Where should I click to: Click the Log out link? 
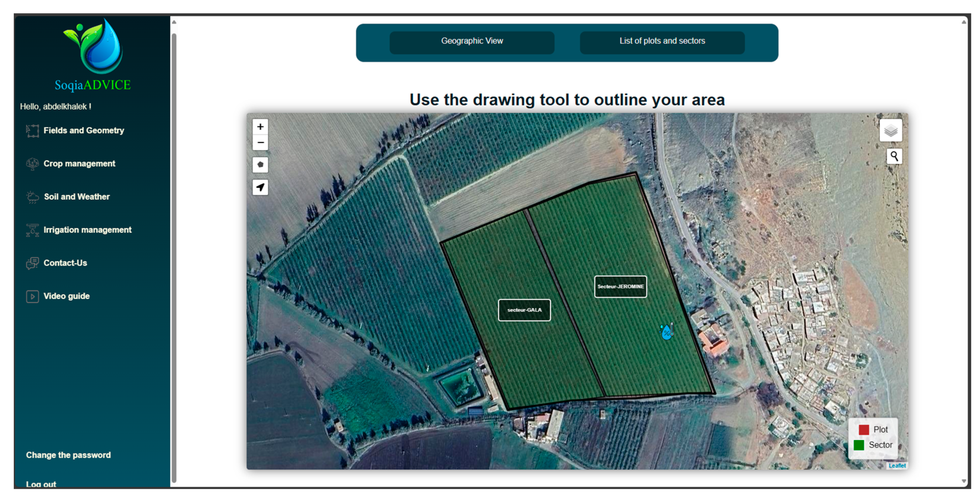(x=41, y=483)
